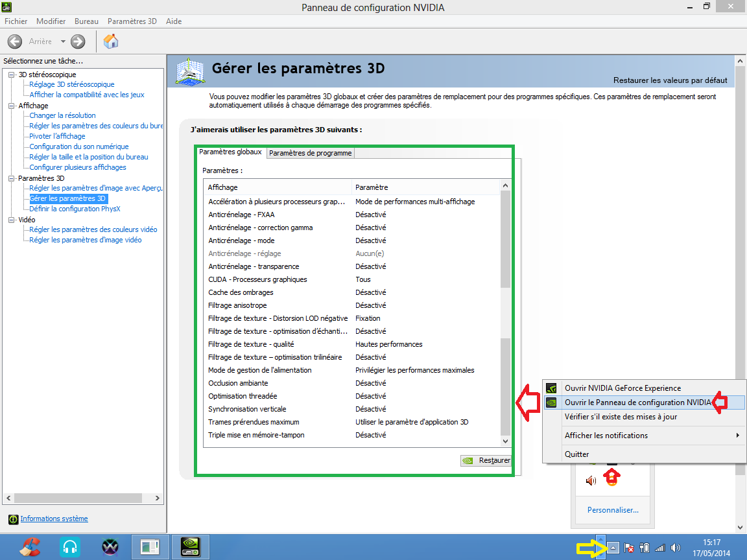
Task: Go to the Home page icon
Action: click(110, 41)
